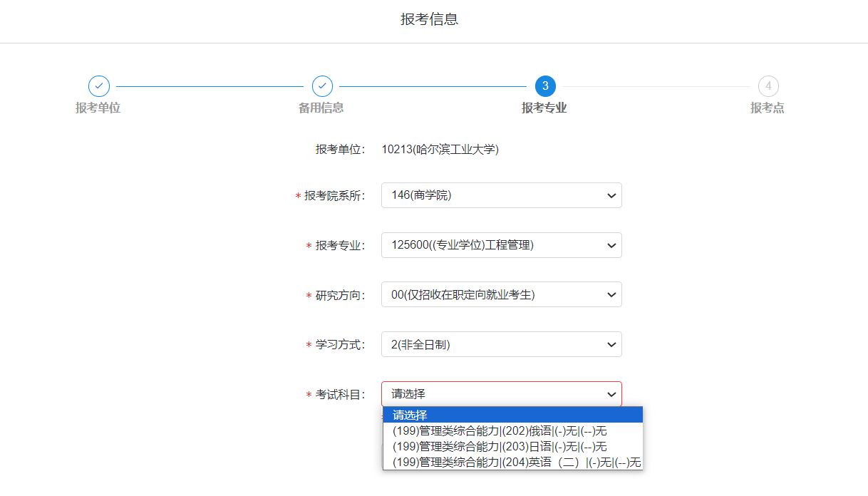Expand the 学习方式 dropdown showing 2(非全日制)
Viewport: 868px width, 496px height.
[x=501, y=345]
